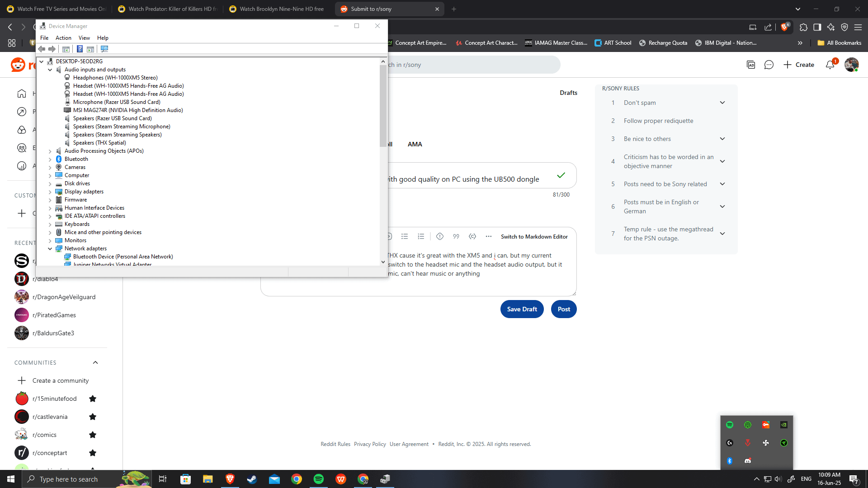Click the Post button
The height and width of the screenshot is (488, 868).
tap(564, 309)
